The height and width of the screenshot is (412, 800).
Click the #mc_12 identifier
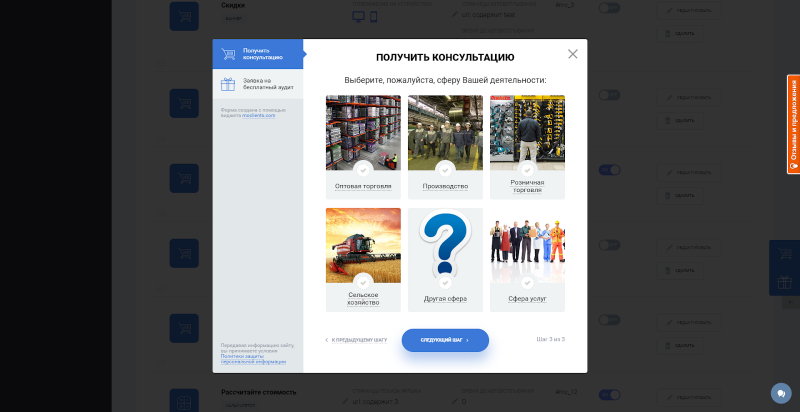[x=566, y=392]
